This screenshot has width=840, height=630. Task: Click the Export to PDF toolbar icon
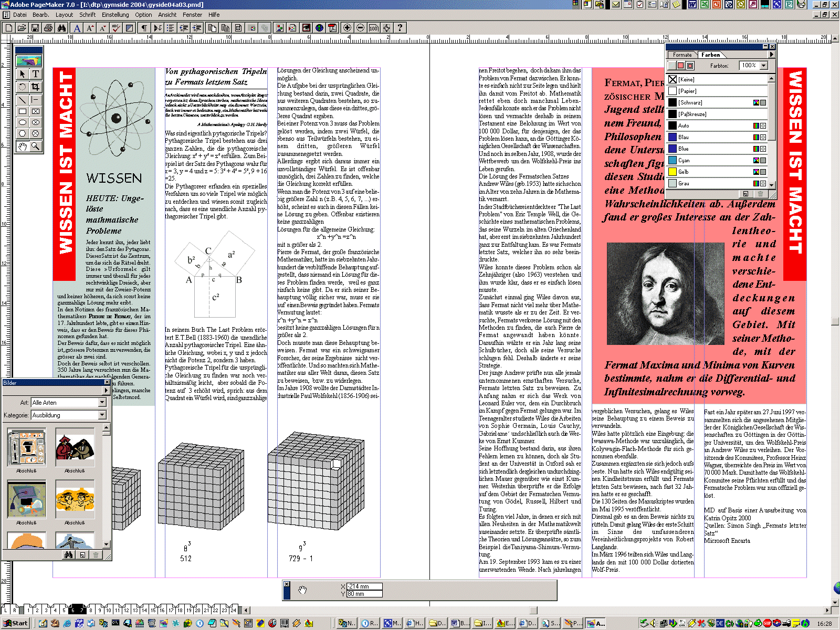[x=332, y=28]
